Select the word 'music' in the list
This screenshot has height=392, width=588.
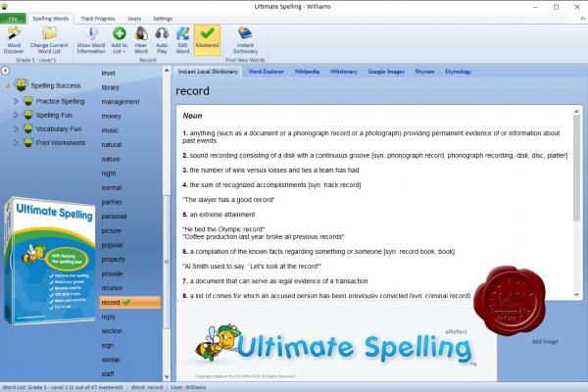110,130
